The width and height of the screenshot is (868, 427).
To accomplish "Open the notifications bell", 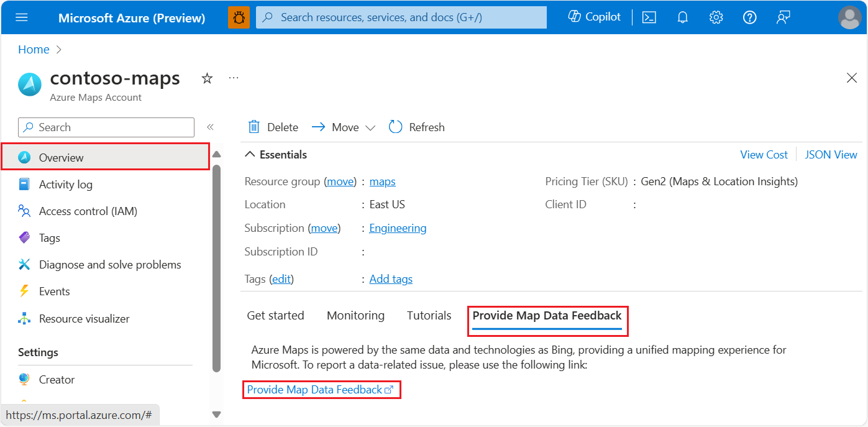I will [x=682, y=17].
